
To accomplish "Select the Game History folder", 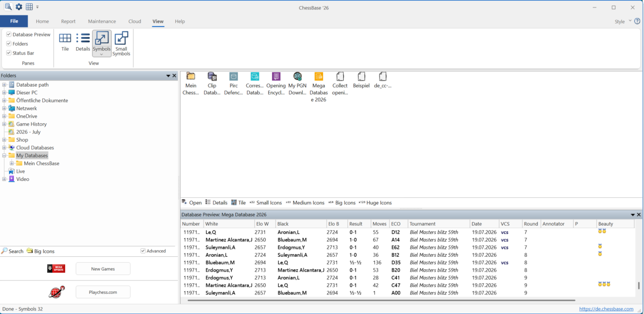I will click(31, 124).
